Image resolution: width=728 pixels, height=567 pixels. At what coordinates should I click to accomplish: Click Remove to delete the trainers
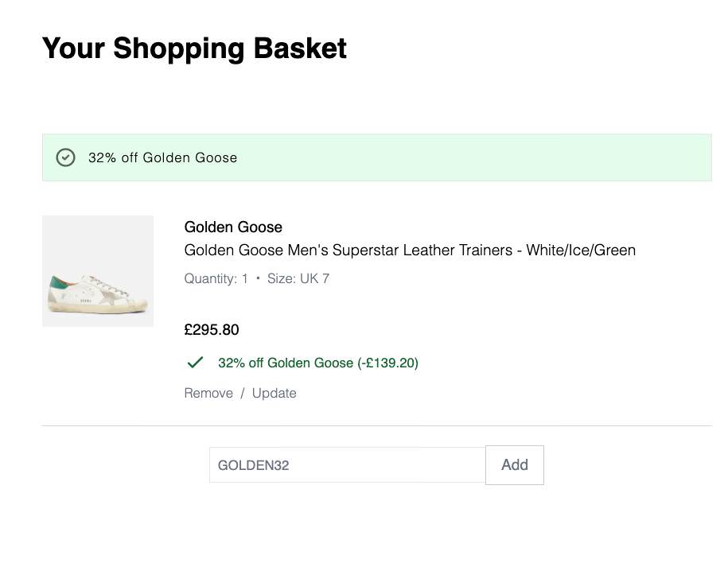click(208, 393)
